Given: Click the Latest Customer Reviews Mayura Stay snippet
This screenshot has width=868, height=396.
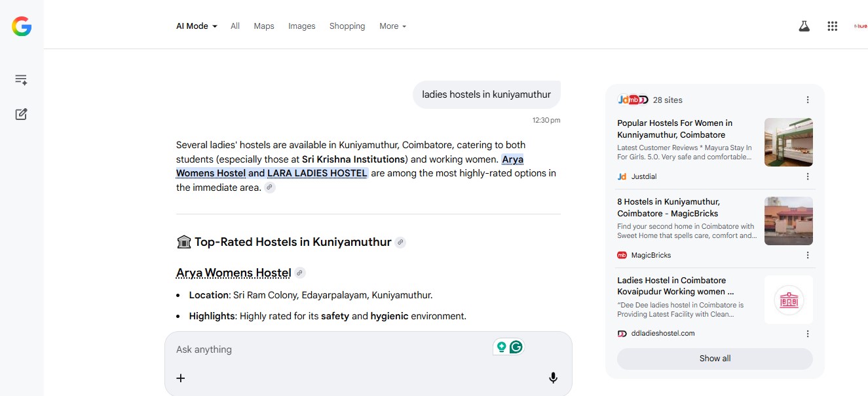Looking at the screenshot, I should pos(685,152).
